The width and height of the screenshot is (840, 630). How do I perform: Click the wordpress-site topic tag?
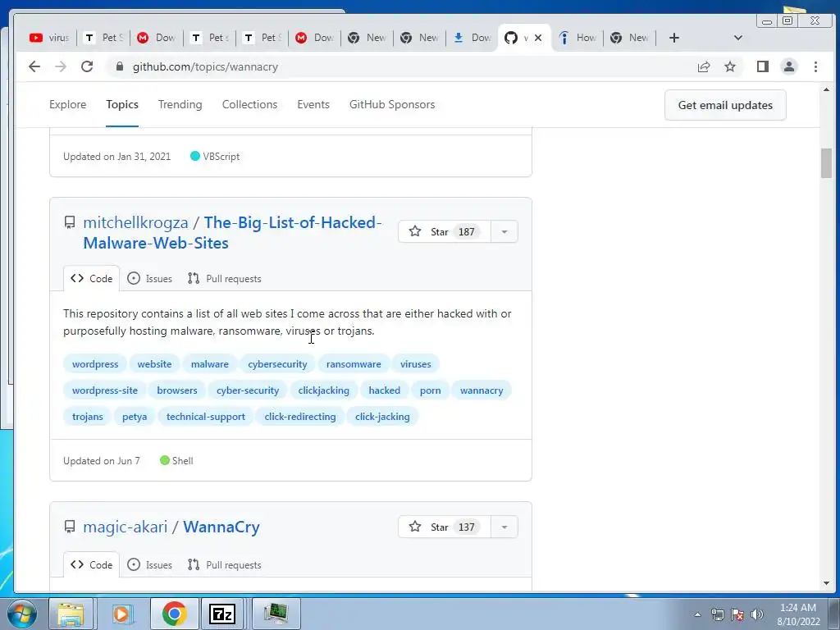tap(105, 390)
